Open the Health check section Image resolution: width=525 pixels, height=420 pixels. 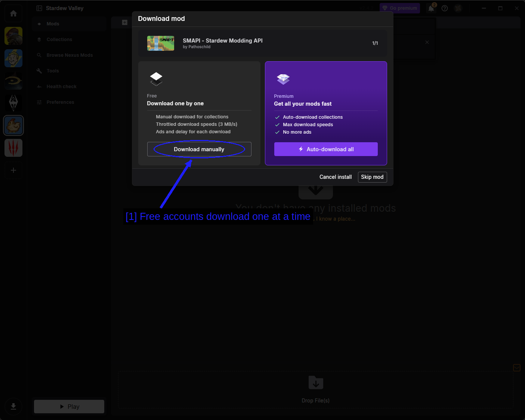click(69, 87)
